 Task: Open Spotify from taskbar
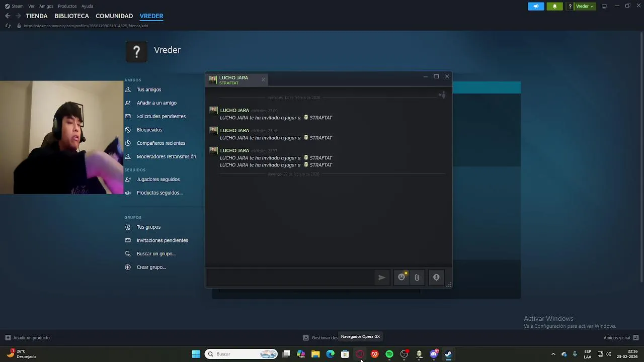(389, 354)
